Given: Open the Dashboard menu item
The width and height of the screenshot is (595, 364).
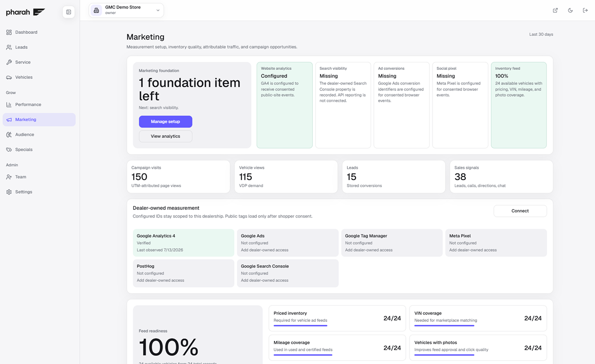Looking at the screenshot, I should [x=39, y=32].
